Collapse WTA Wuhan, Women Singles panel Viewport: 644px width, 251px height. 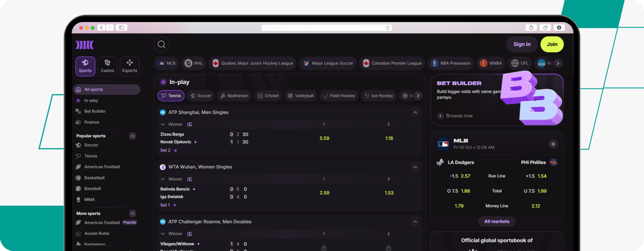[x=415, y=167]
